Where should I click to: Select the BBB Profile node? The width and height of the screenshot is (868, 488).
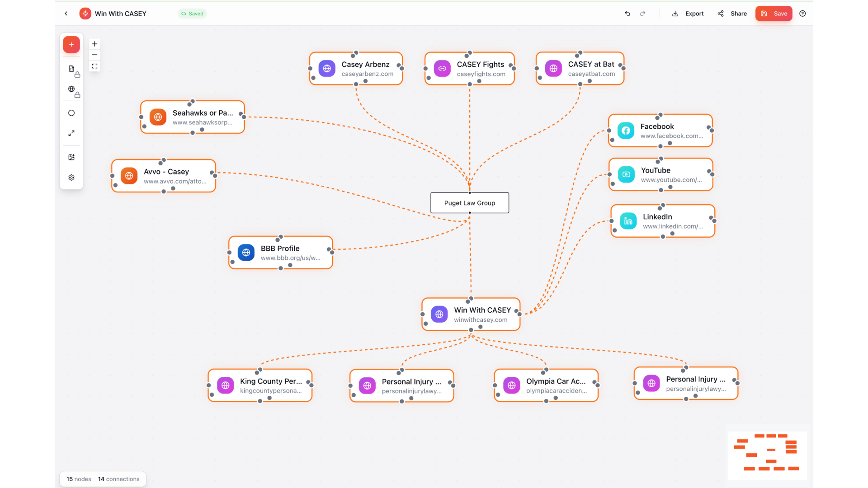[x=281, y=253]
